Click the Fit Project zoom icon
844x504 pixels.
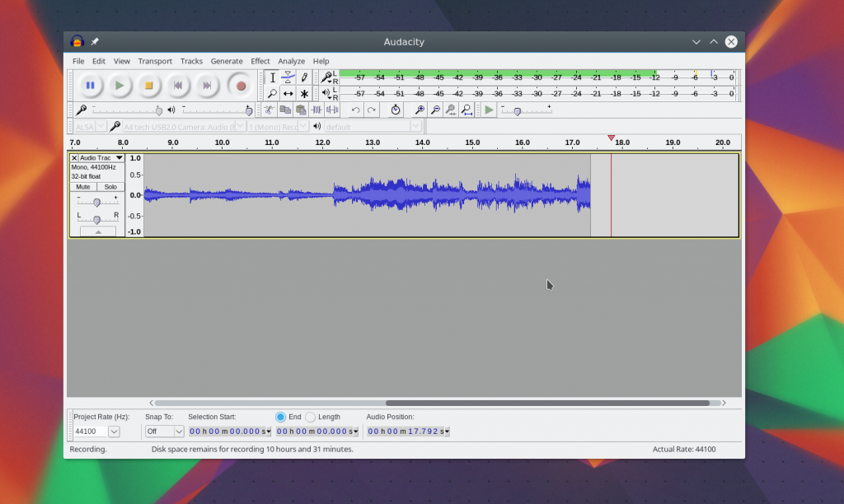(467, 110)
